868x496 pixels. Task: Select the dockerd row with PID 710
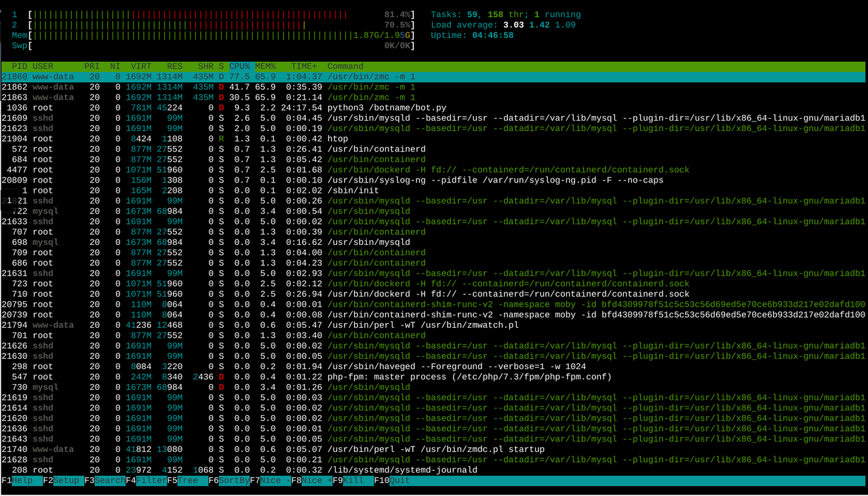click(434, 294)
